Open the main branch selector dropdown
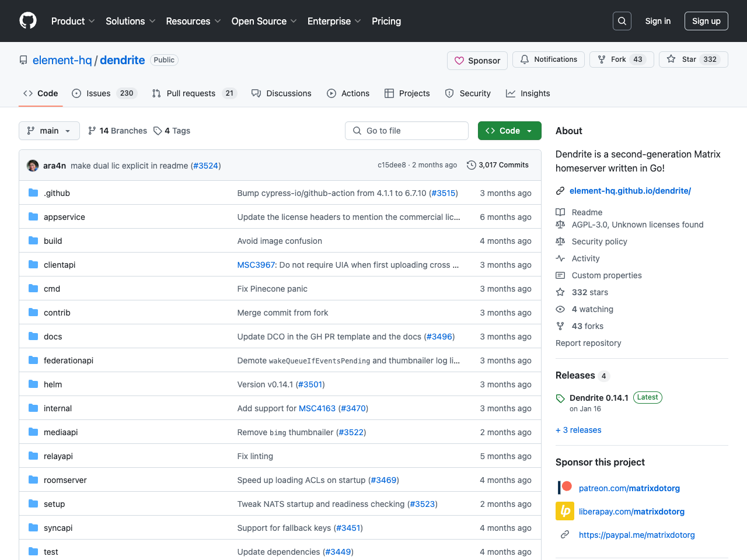This screenshot has width=747, height=560. tap(49, 131)
